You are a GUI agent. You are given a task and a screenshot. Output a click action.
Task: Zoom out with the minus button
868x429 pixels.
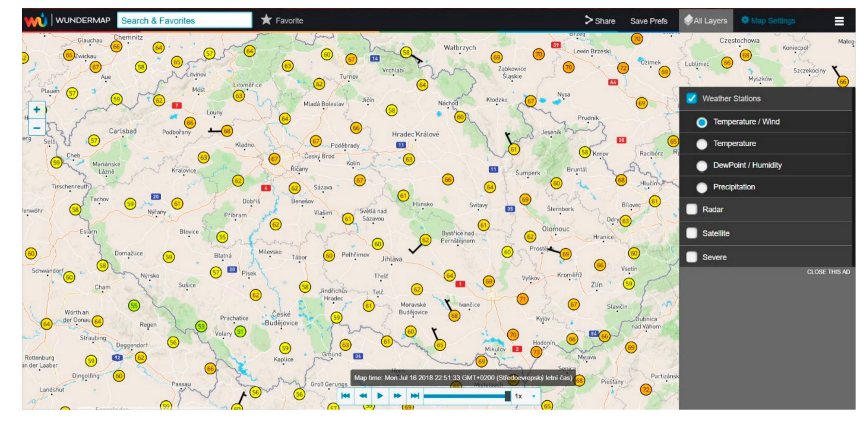pyautogui.click(x=37, y=127)
